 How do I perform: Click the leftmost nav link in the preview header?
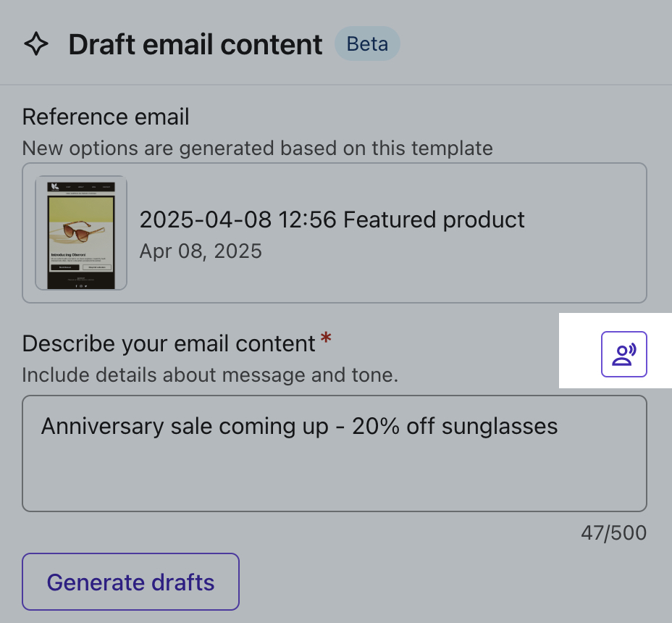(68, 187)
